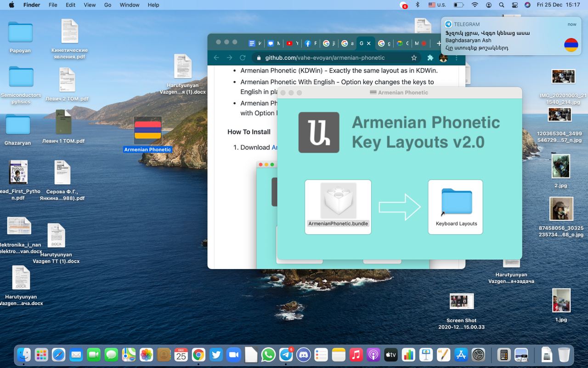Open Messages app in the Dock
Viewport: 588px width, 368px height.
(x=111, y=355)
